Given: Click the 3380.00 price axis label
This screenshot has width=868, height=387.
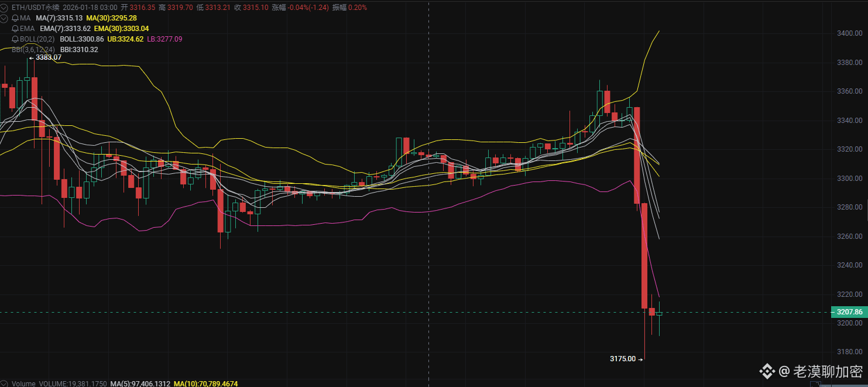Looking at the screenshot, I should [x=850, y=62].
